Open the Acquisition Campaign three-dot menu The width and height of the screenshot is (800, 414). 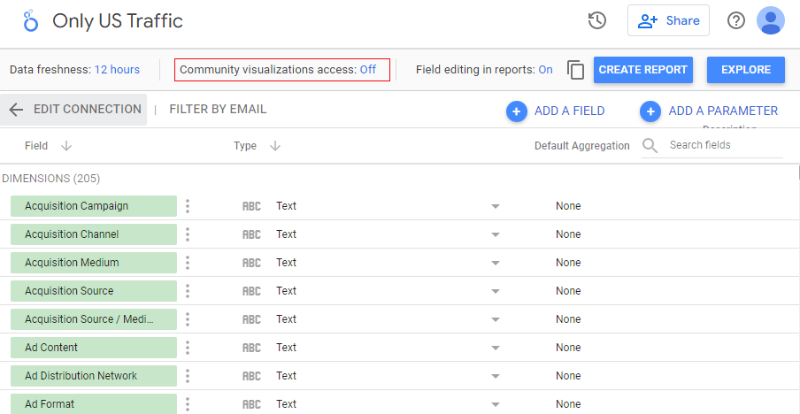pyautogui.click(x=188, y=206)
